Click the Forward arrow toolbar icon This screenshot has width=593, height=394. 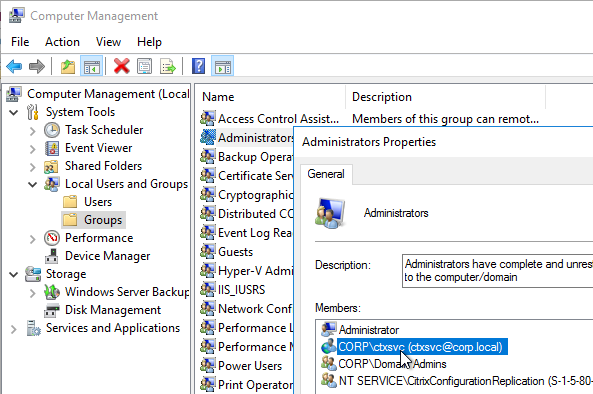point(37,67)
